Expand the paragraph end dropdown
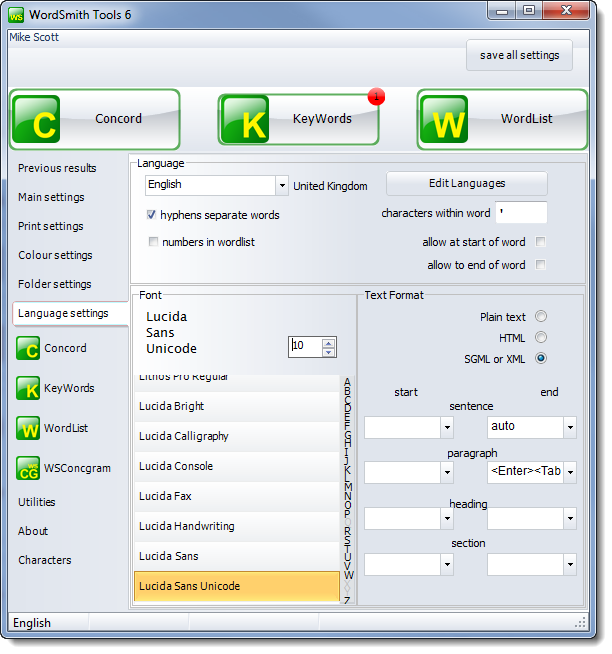 (x=569, y=472)
